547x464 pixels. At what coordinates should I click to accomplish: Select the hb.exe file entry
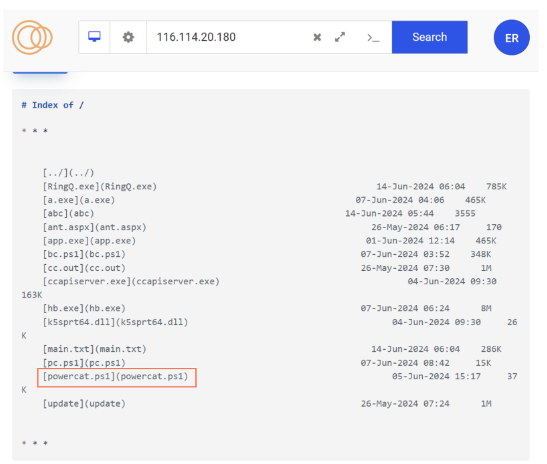click(84, 308)
